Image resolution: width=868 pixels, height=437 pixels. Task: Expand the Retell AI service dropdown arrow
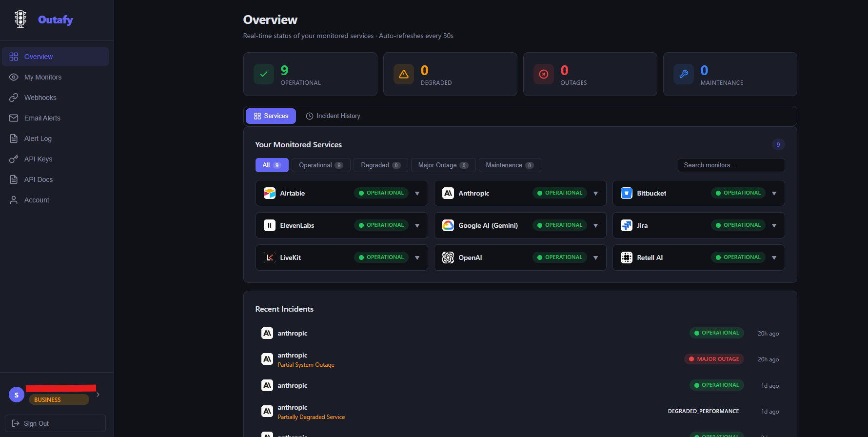pos(774,258)
